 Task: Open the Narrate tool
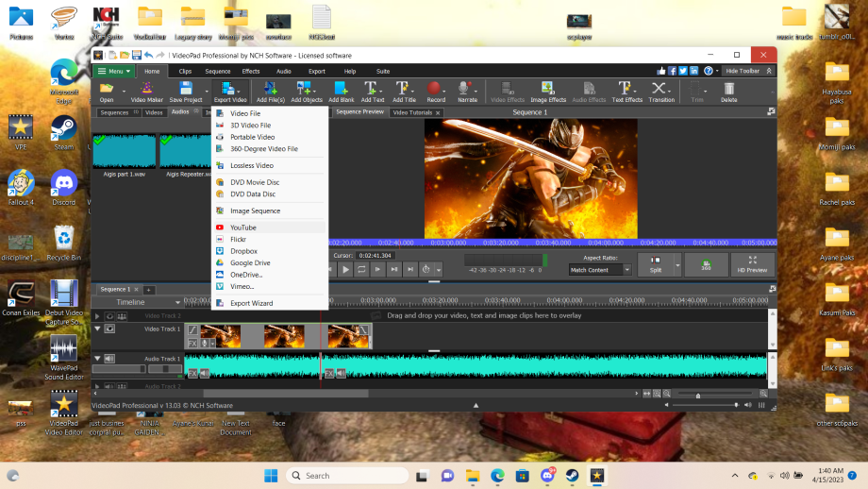point(467,92)
